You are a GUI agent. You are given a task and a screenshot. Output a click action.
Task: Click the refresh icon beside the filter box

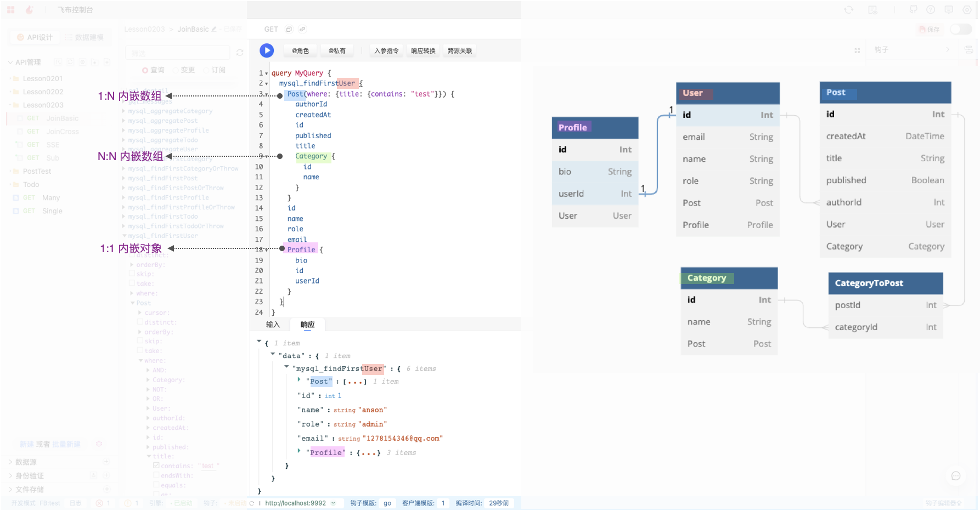point(240,53)
